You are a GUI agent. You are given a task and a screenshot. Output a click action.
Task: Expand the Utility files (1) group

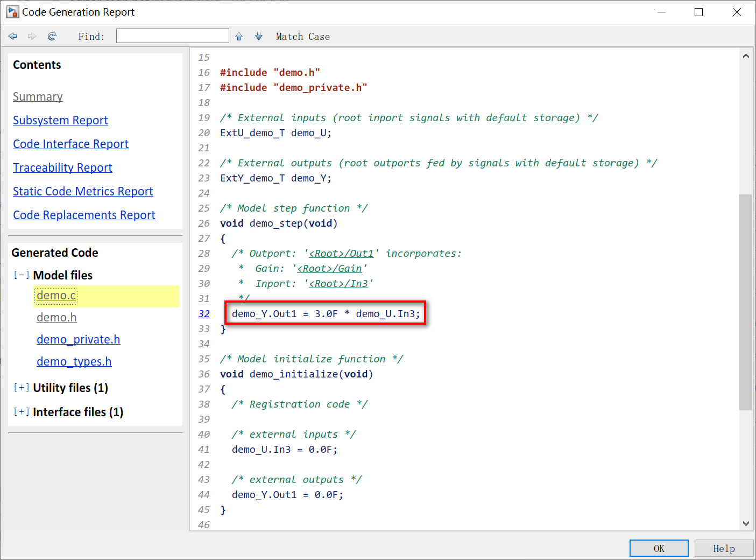point(22,388)
